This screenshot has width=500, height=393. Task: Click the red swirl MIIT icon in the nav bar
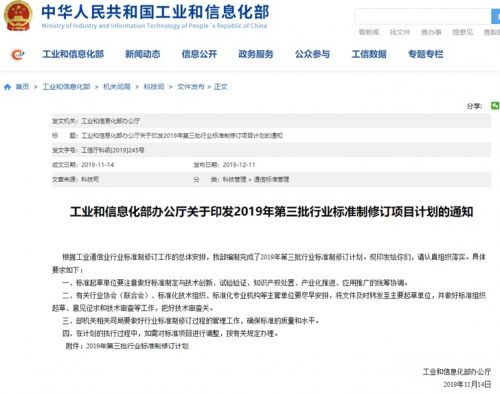(18, 54)
